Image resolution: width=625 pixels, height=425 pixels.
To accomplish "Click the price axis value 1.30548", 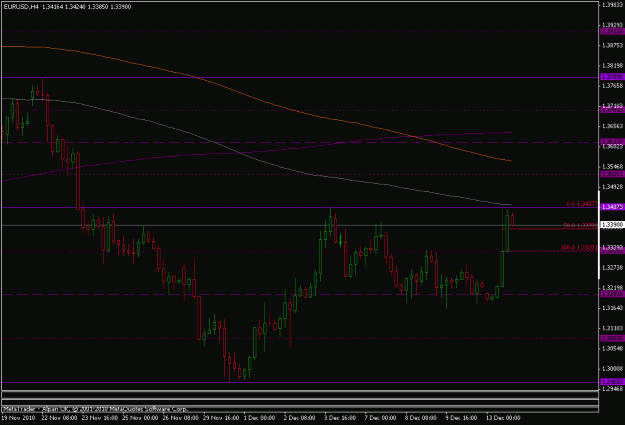I will (612, 348).
